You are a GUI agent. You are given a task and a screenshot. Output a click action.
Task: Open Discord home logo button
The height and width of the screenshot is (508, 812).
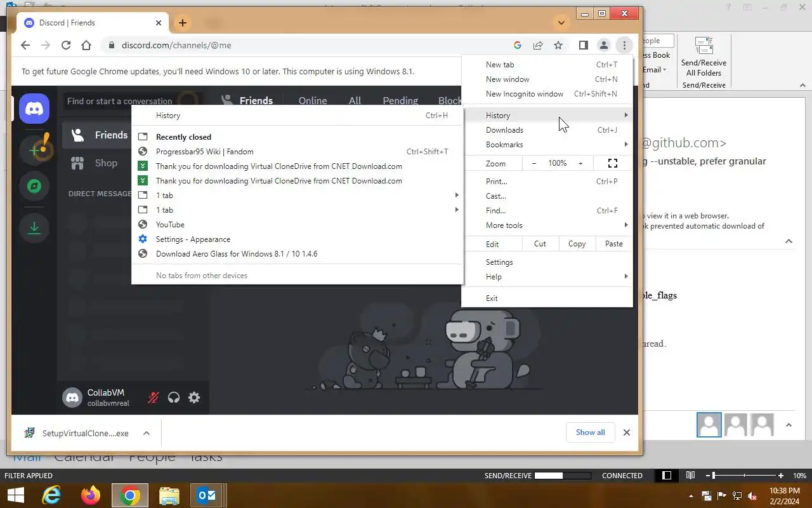click(34, 109)
